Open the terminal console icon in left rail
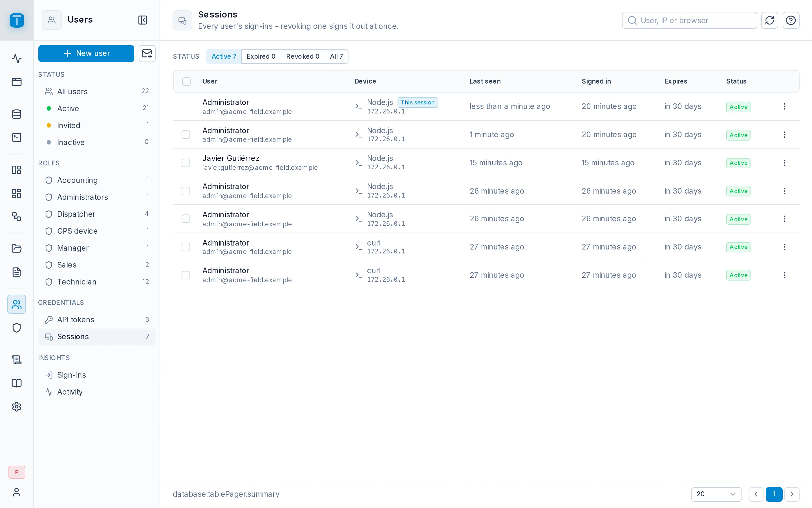The width and height of the screenshot is (812, 508). (x=16, y=137)
